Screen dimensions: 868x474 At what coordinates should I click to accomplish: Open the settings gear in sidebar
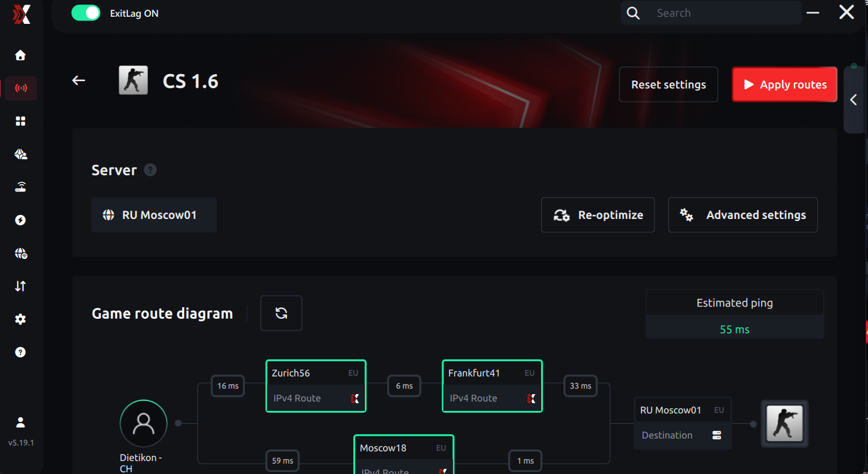click(21, 319)
